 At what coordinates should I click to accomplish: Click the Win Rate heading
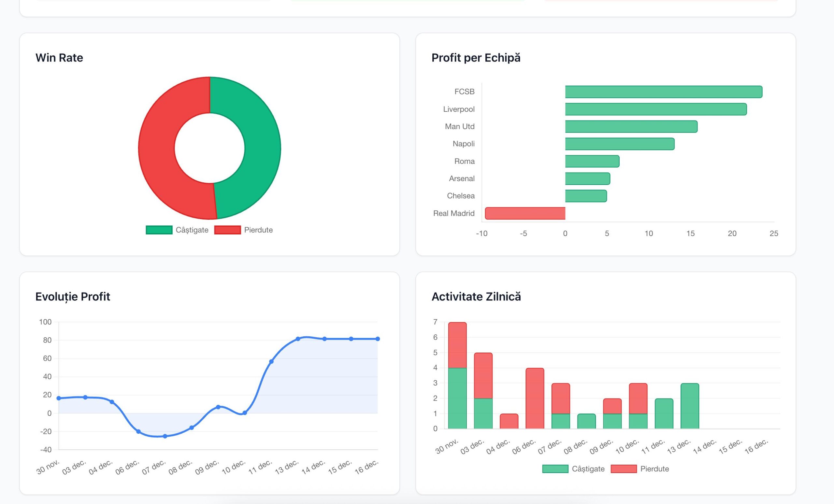pyautogui.click(x=59, y=58)
